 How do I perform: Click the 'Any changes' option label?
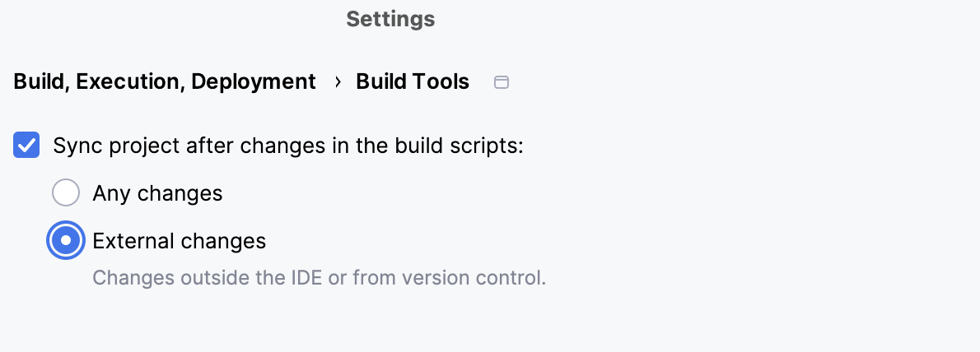pyautogui.click(x=157, y=194)
